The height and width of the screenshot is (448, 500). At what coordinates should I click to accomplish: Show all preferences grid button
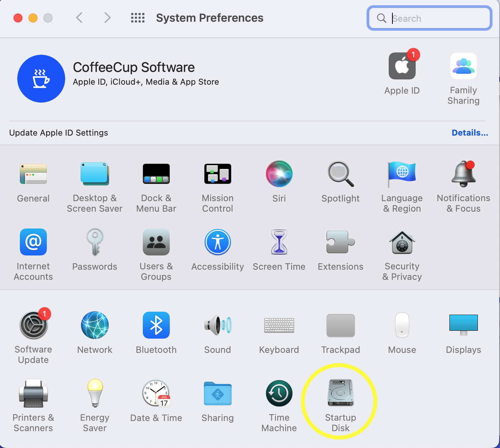pyautogui.click(x=138, y=18)
